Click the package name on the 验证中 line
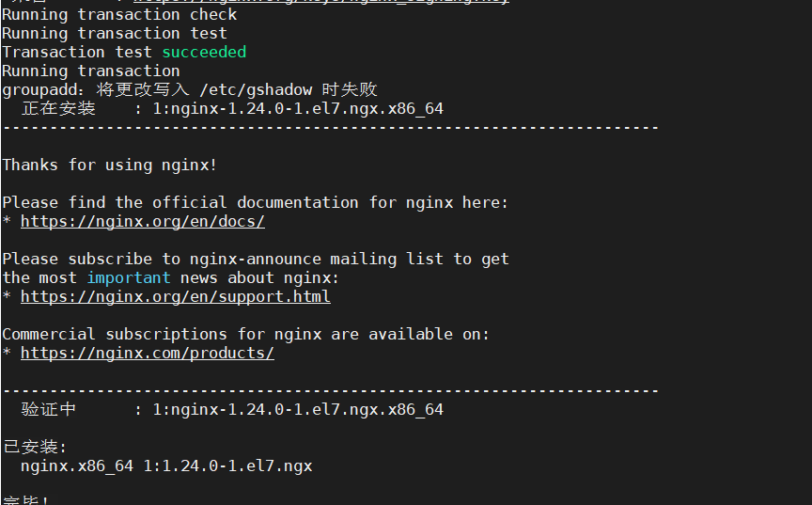The image size is (812, 505). coord(297,410)
